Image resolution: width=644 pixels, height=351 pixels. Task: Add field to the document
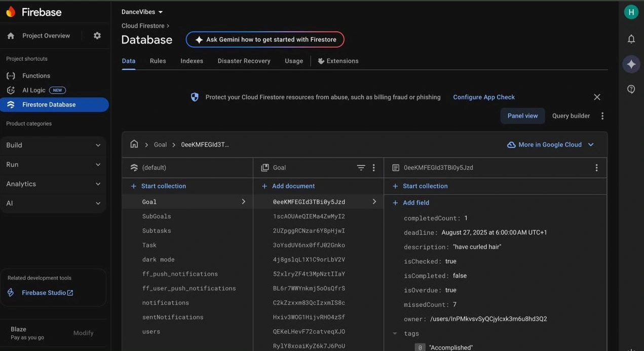tap(411, 203)
